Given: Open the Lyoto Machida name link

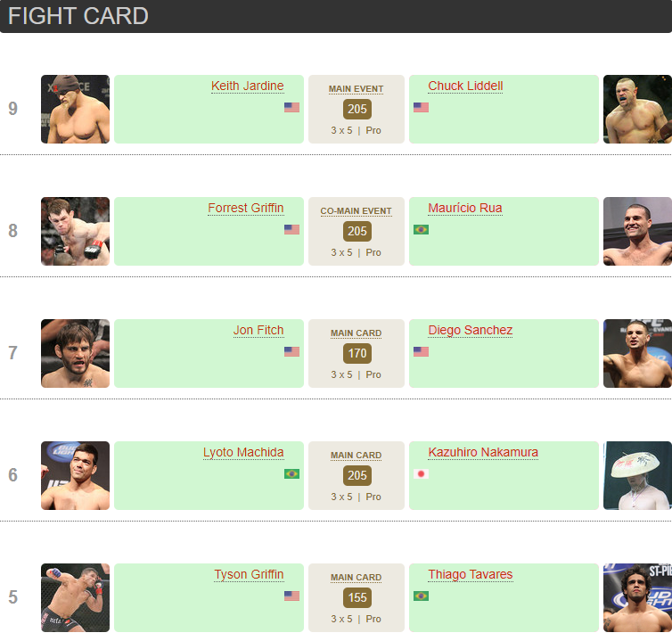Looking at the screenshot, I should coord(243,453).
